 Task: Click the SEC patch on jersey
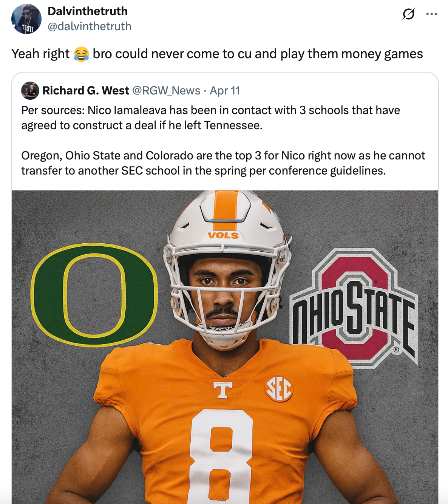pyautogui.click(x=279, y=389)
